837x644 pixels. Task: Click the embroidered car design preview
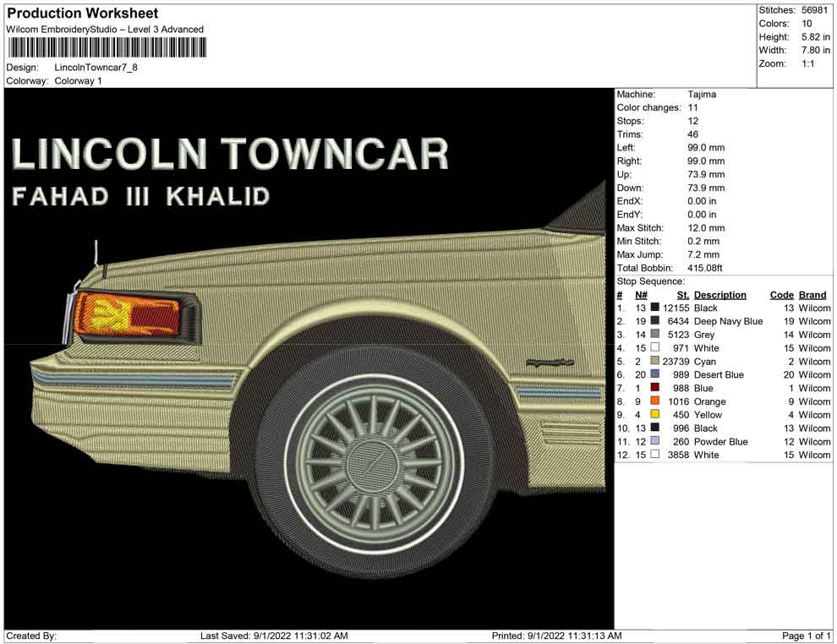coord(309,358)
